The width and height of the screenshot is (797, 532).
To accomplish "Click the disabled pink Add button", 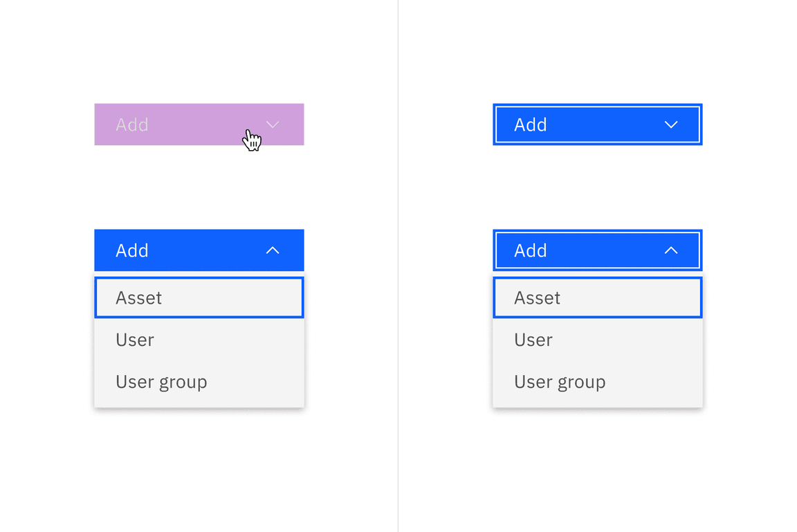I will [x=199, y=125].
